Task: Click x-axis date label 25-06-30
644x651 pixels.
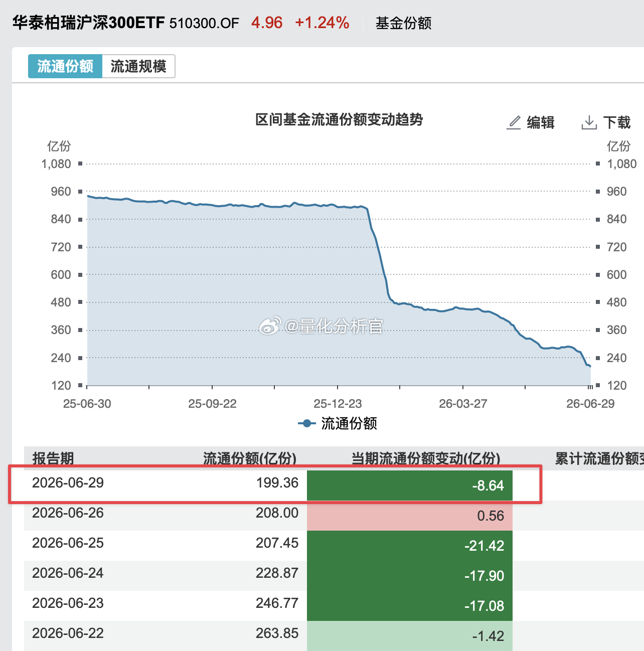Action: point(87,403)
